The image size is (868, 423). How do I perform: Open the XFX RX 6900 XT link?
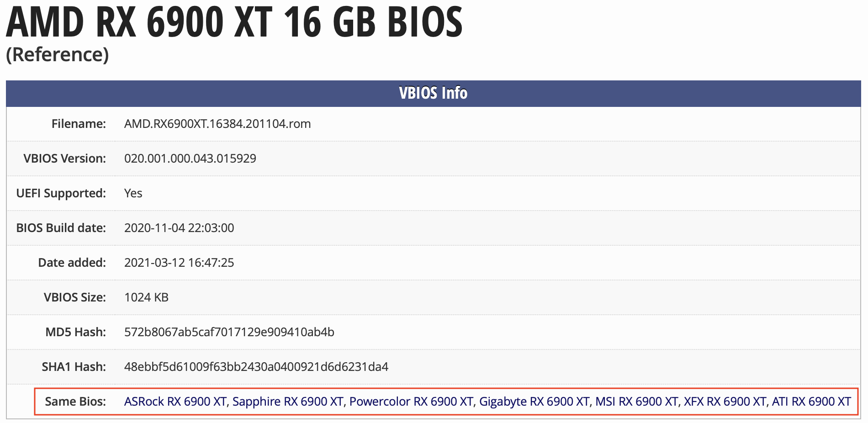[725, 402]
